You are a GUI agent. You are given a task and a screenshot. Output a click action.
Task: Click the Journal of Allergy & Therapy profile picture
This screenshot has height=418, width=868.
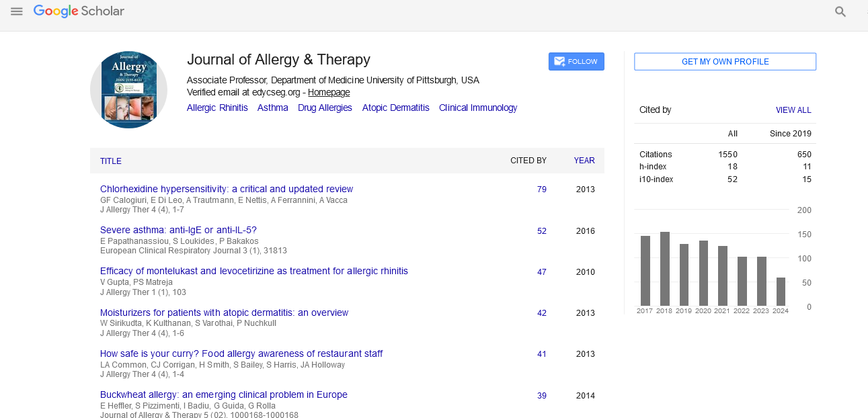pyautogui.click(x=128, y=89)
